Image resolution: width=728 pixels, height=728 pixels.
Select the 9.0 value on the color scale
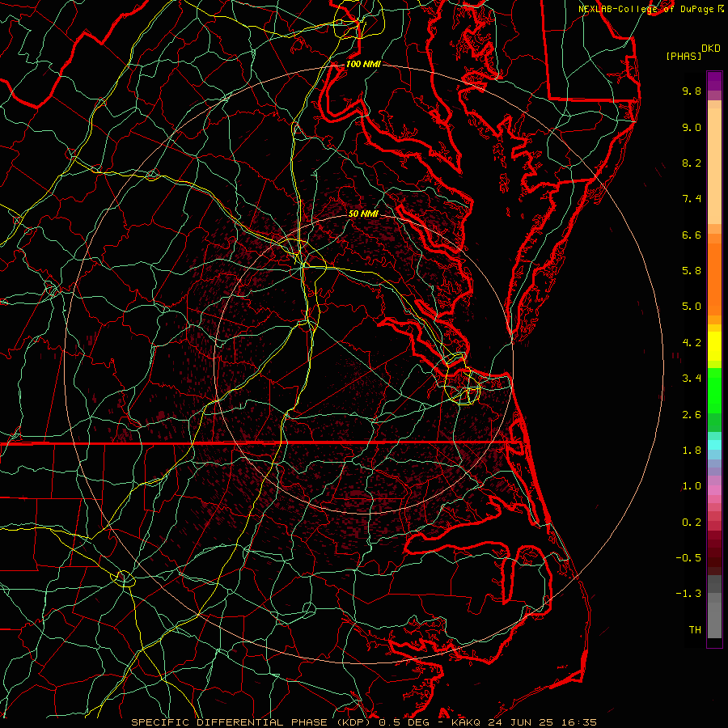692,127
